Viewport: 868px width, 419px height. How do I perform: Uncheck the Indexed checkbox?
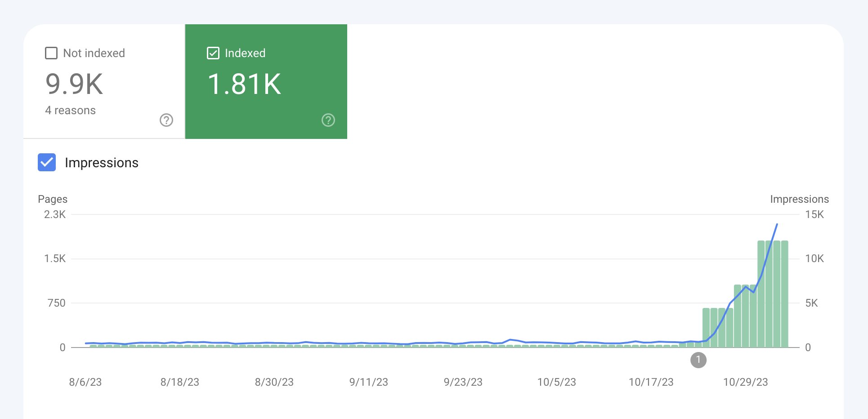click(x=213, y=53)
